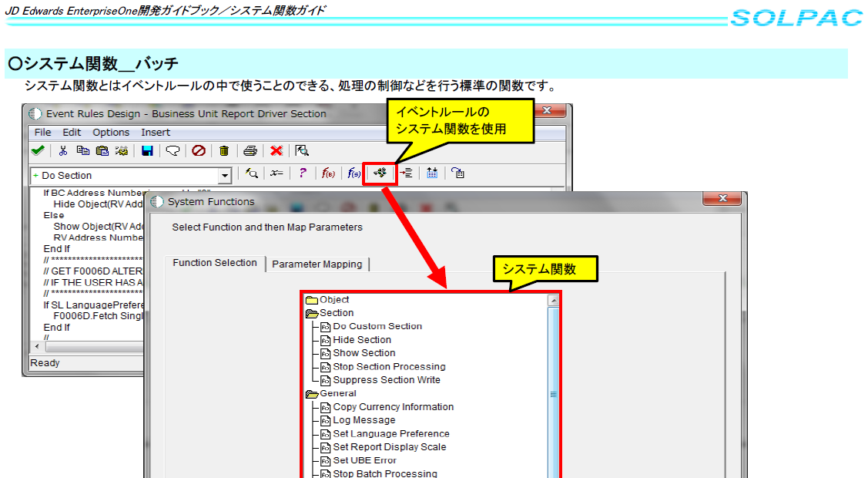Expand the Object folder
Viewport: 868px width, 478px height.
pyautogui.click(x=312, y=300)
